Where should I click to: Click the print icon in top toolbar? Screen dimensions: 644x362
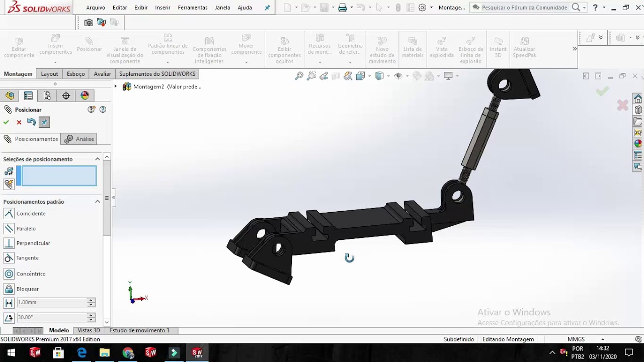point(343,8)
